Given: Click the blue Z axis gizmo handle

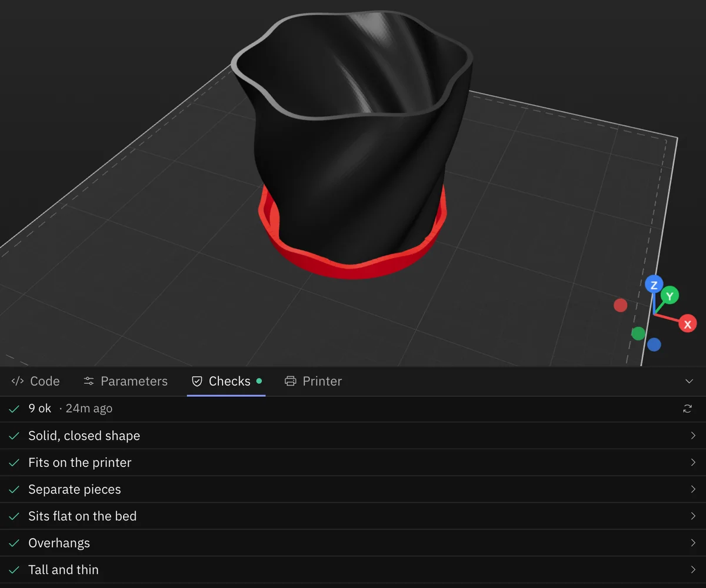Looking at the screenshot, I should coord(654,285).
